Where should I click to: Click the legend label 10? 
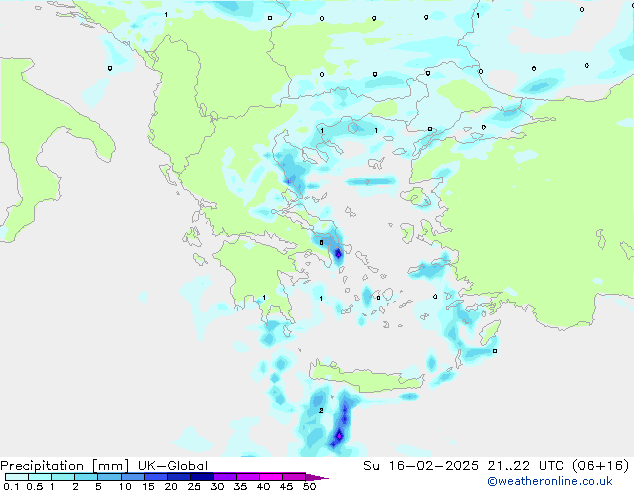125,486
